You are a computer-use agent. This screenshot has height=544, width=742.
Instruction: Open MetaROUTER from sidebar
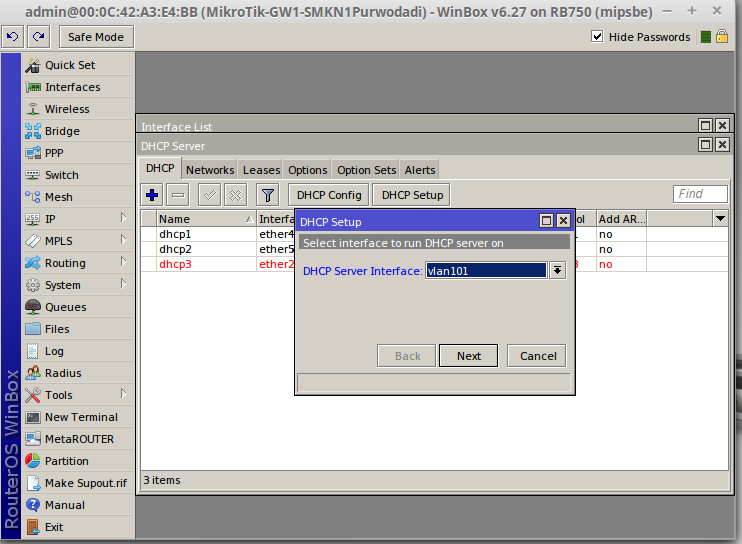pos(79,439)
